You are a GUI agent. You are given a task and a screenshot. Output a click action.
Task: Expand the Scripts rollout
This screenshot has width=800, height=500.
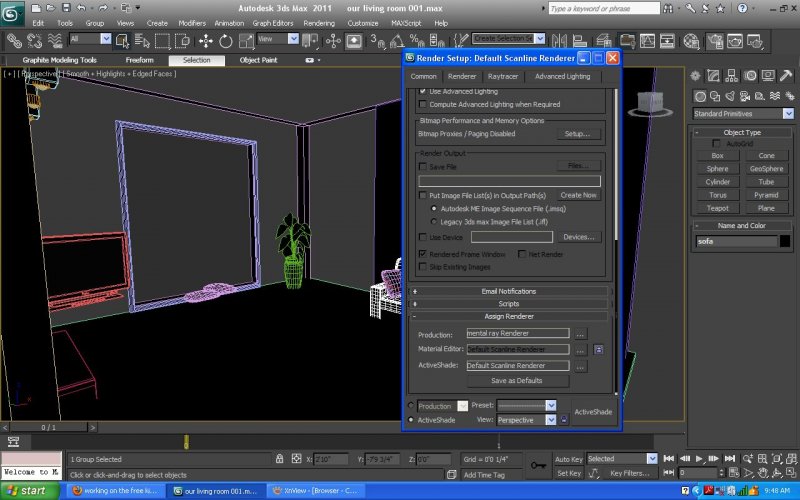click(509, 304)
